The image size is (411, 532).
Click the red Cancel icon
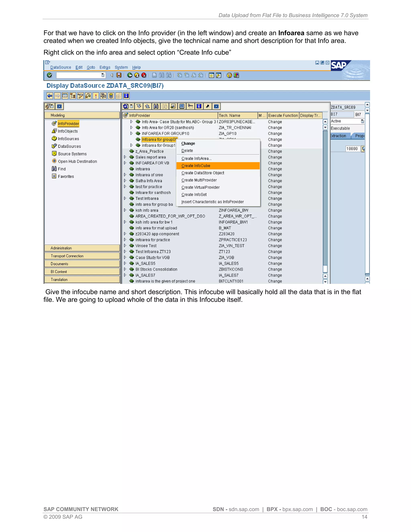(144, 75)
